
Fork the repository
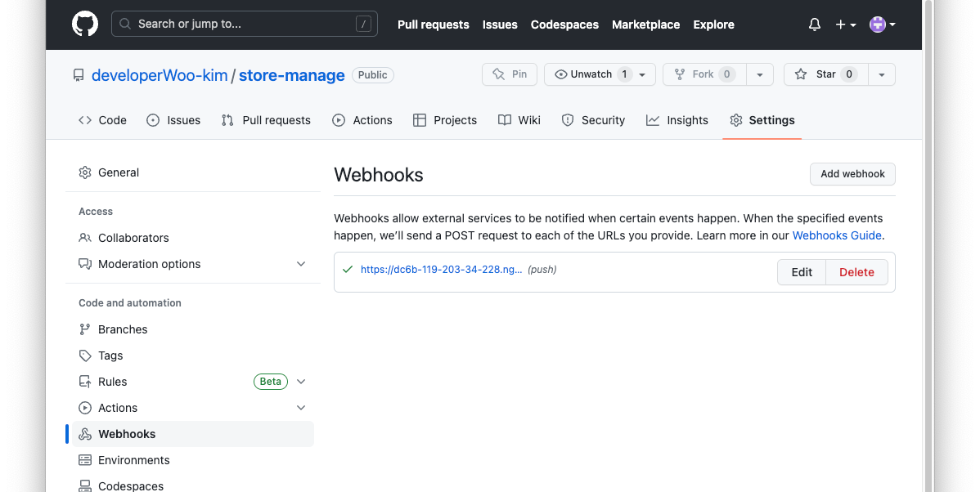coord(704,74)
